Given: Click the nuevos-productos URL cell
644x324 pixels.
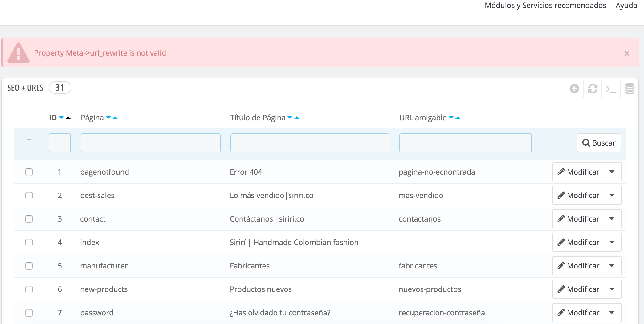Looking at the screenshot, I should tap(430, 289).
